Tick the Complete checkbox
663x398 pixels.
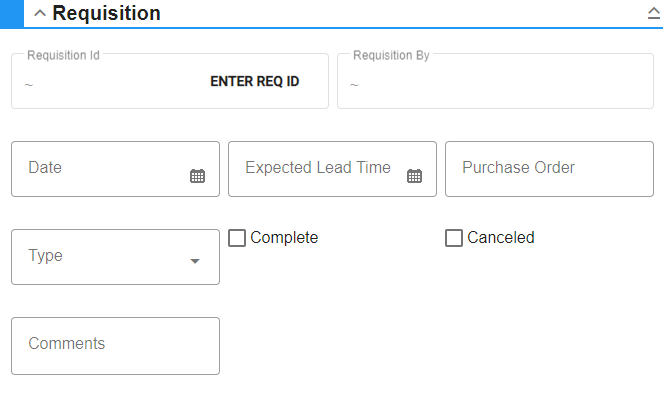pyautogui.click(x=237, y=238)
